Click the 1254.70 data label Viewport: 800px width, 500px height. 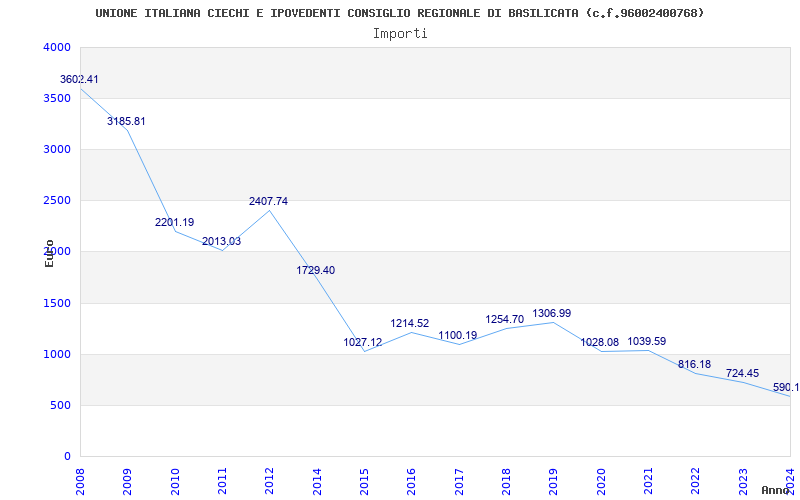point(505,320)
